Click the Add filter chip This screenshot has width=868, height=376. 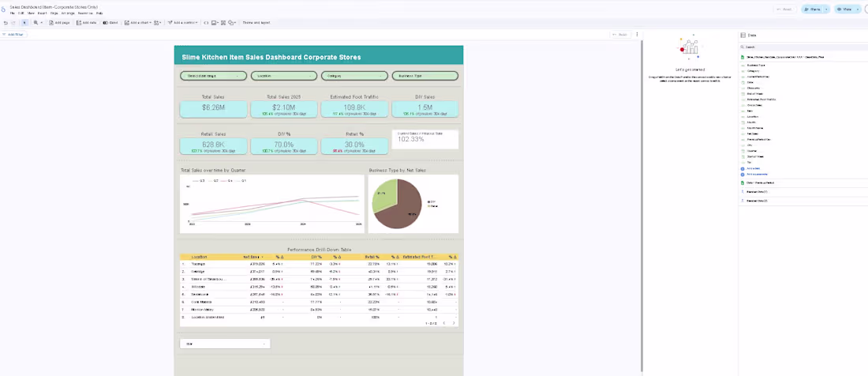pos(14,34)
